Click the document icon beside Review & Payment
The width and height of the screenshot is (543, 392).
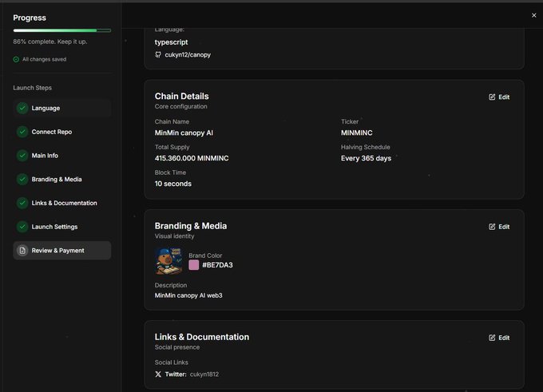click(x=22, y=251)
